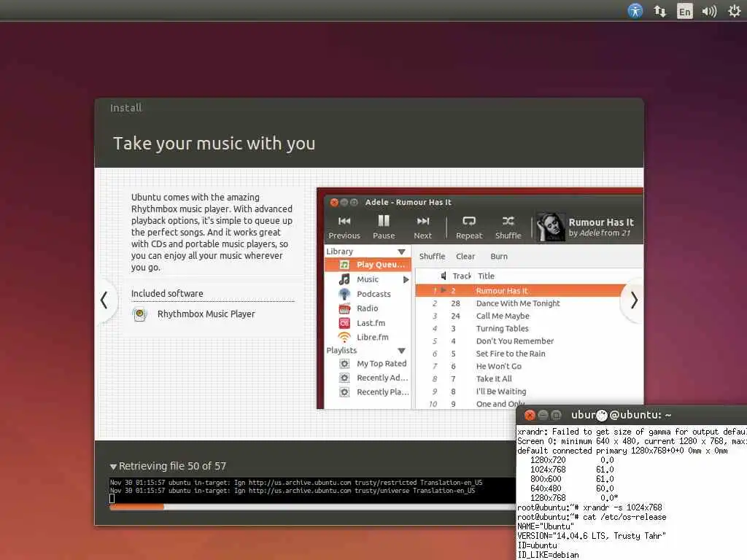Go to the previous slideshow slide

[104, 300]
